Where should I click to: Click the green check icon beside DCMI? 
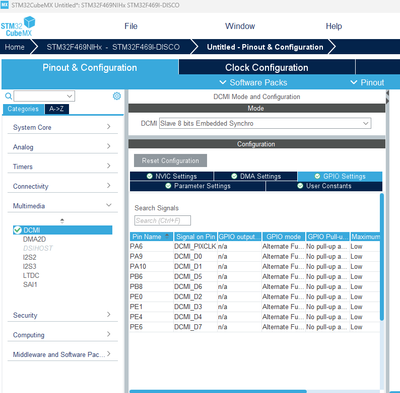click(x=18, y=230)
